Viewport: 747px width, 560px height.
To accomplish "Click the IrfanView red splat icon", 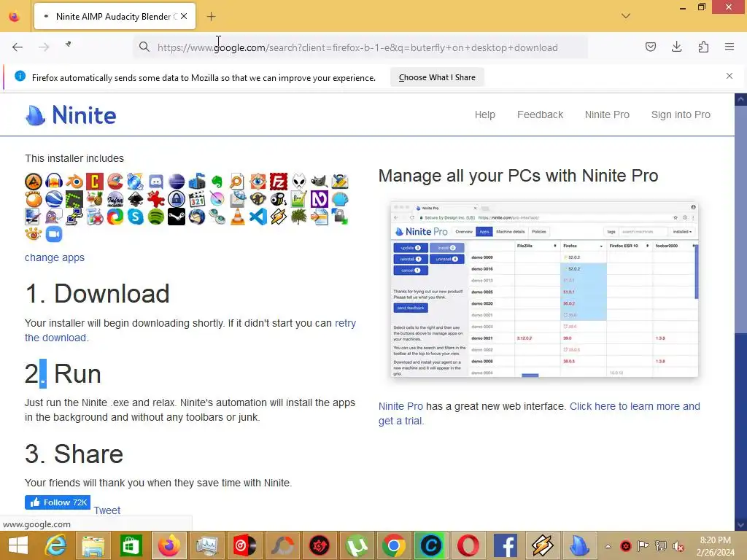I will pyautogui.click(x=156, y=199).
